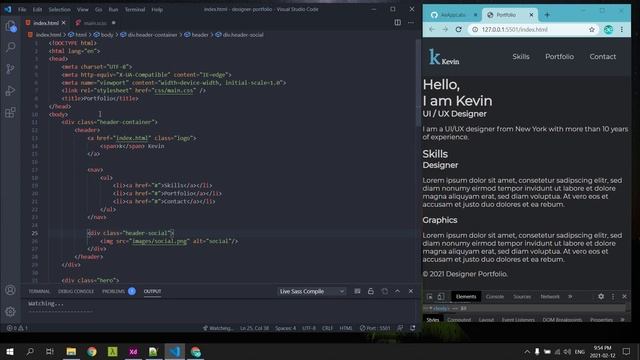Click the Live Server Port 5501 status
640x360 pixels.
tap(375, 328)
